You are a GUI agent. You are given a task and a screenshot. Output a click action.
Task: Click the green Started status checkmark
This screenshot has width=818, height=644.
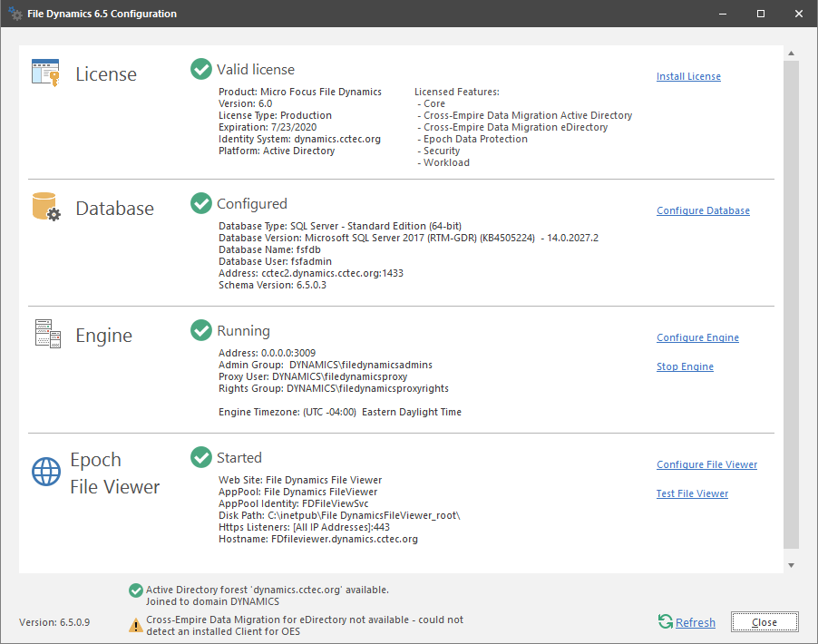click(201, 457)
